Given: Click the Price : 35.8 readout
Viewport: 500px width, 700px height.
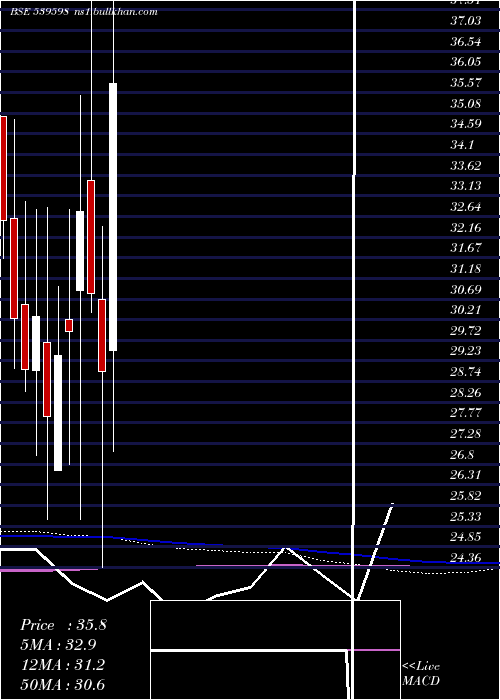Looking at the screenshot, I should pyautogui.click(x=63, y=625).
